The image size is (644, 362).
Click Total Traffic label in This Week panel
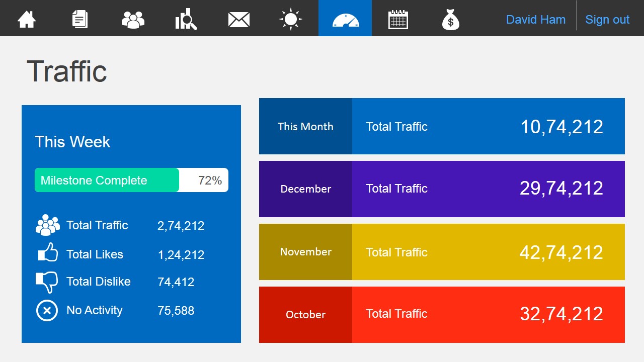point(97,225)
